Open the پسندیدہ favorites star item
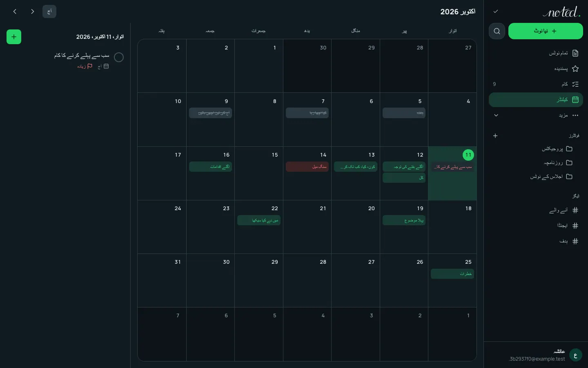This screenshot has height=368, width=588. click(536, 69)
